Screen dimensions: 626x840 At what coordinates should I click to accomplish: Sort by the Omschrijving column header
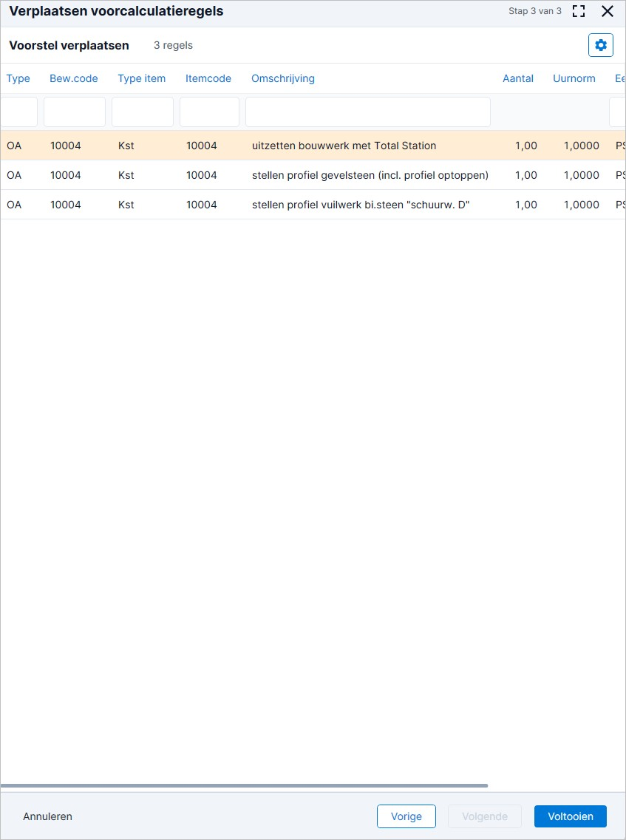tap(283, 79)
